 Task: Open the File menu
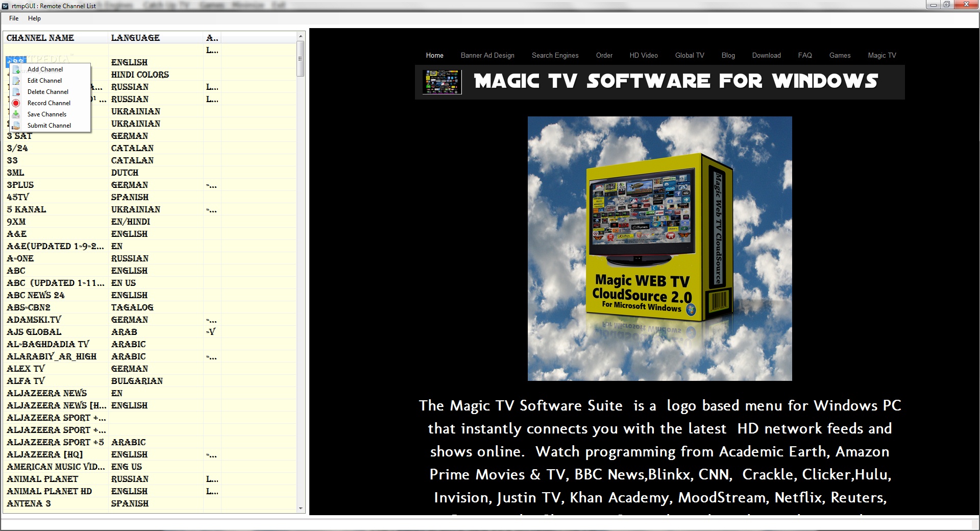point(14,18)
